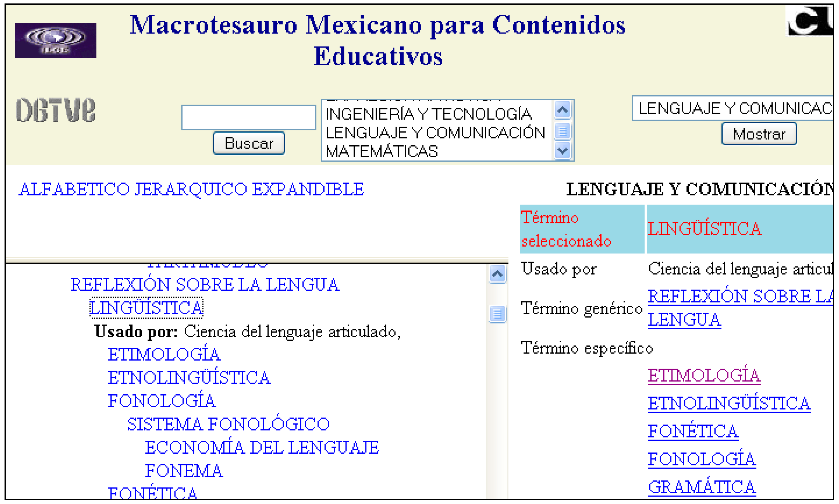
Task: Select INGENIERÍA Y TECNOLOGÍA in the list
Action: point(428,114)
